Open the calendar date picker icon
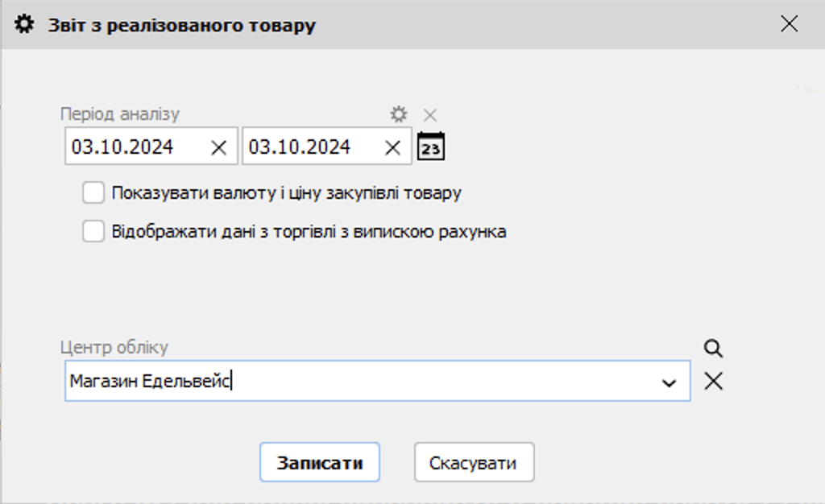825x504 pixels. (x=431, y=147)
